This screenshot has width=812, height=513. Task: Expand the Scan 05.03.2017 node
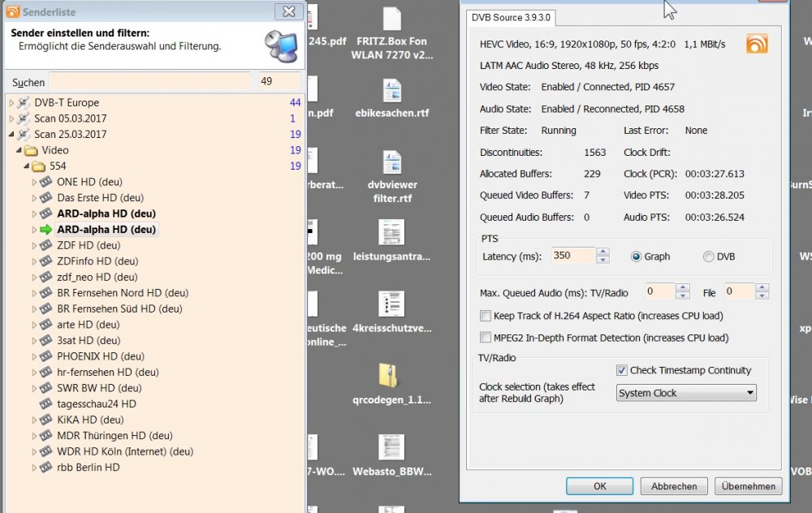point(11,119)
